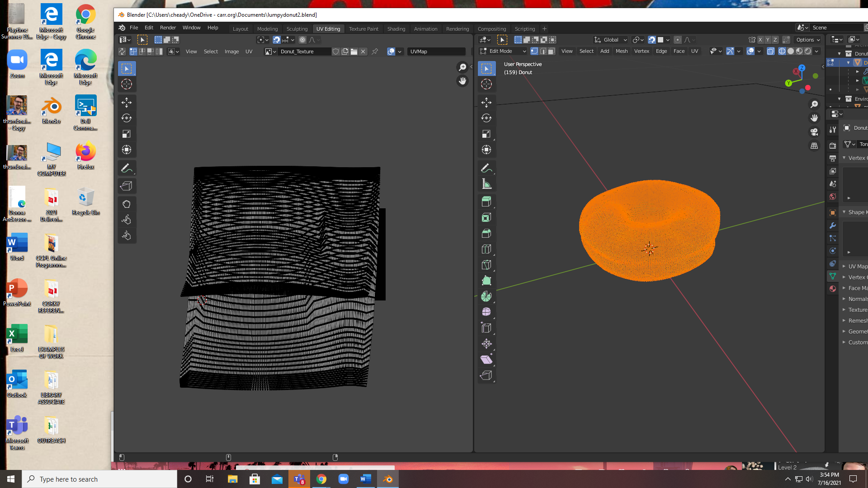Activate the Inset Faces tool
The image size is (868, 488).
coord(486,218)
